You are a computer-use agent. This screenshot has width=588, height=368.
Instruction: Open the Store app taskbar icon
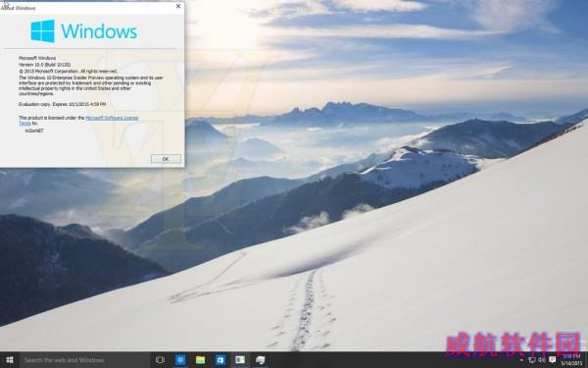pos(220,360)
